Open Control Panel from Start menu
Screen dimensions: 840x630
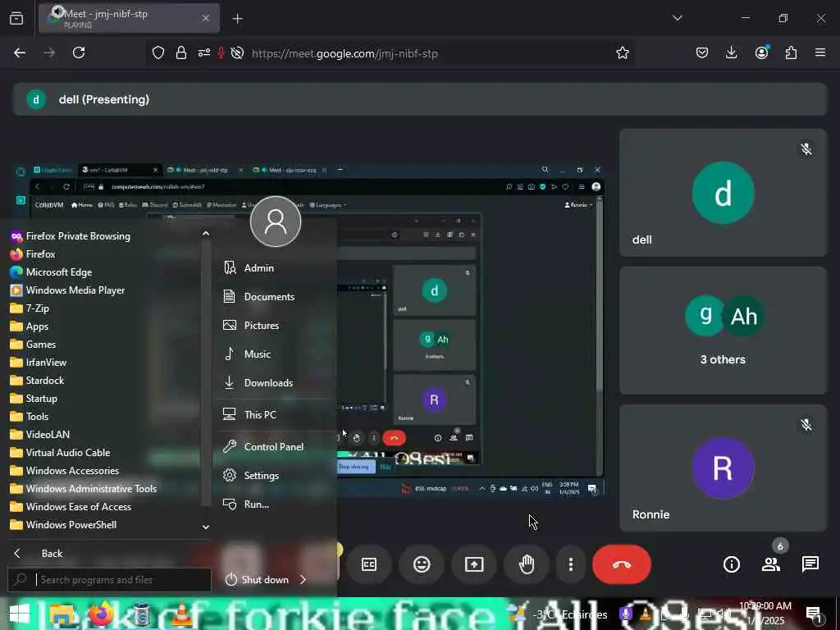[264, 447]
